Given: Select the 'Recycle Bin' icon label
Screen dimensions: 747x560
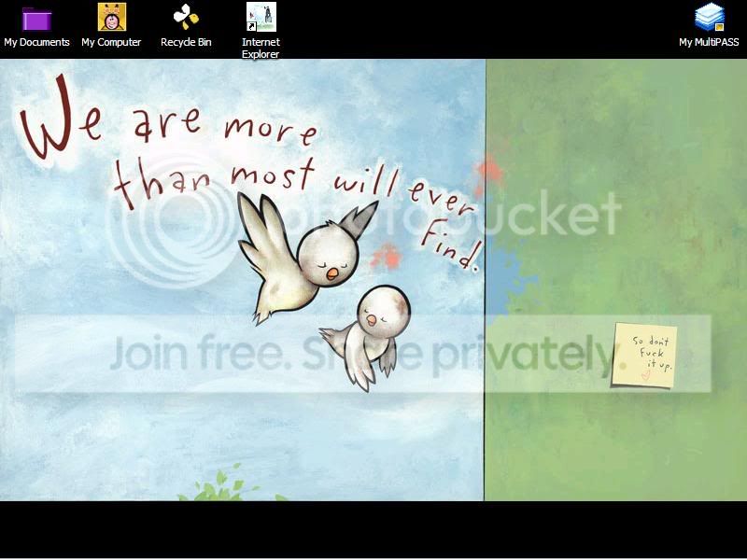Looking at the screenshot, I should pyautogui.click(x=186, y=42).
